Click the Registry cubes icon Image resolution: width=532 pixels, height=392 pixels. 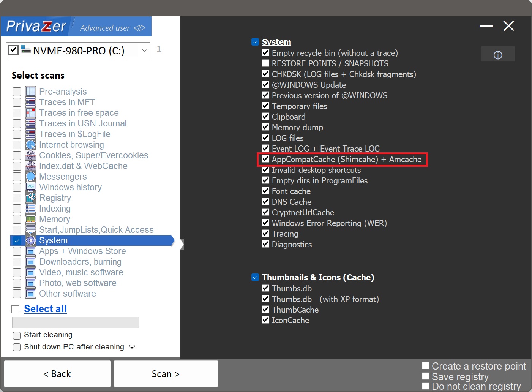tap(31, 198)
